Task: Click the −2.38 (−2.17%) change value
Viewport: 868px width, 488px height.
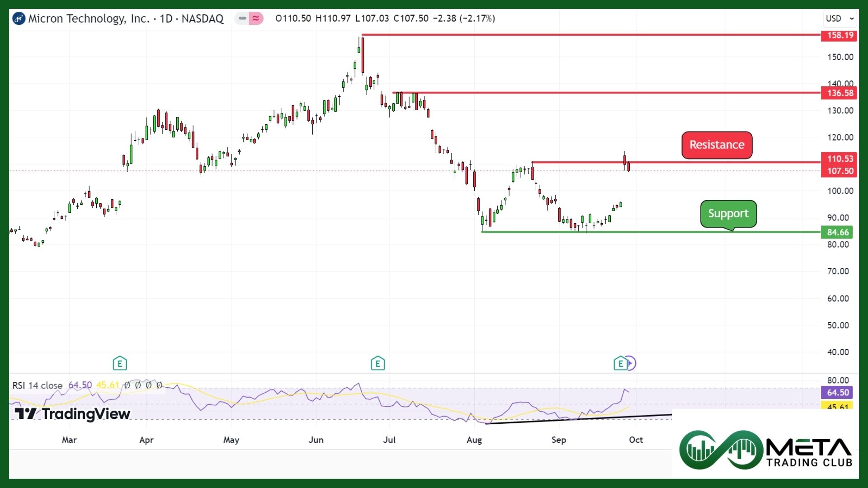Action: pyautogui.click(x=464, y=19)
